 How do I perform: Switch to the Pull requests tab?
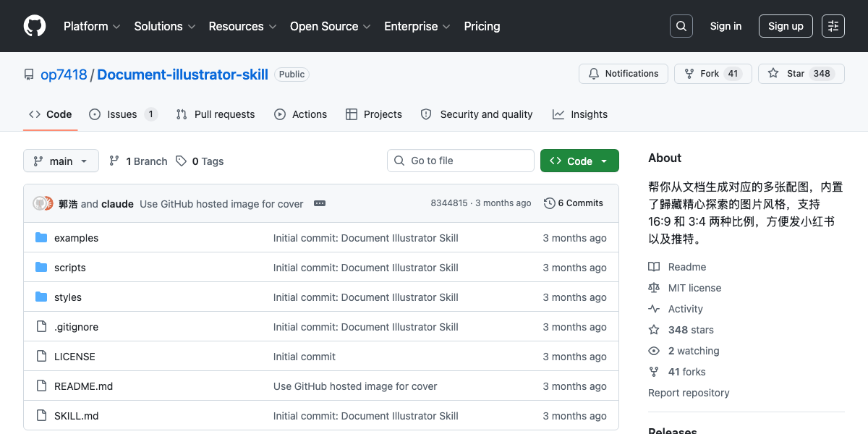(216, 114)
